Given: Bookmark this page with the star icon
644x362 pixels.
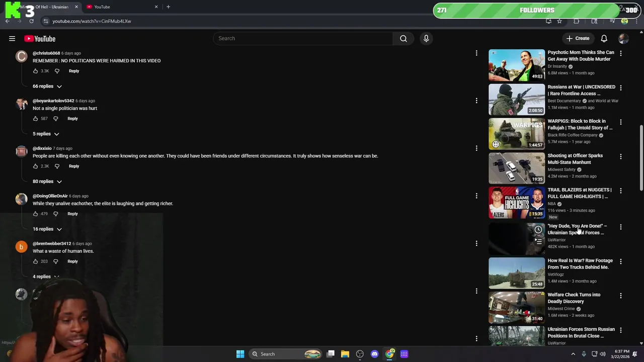Looking at the screenshot, I should point(559,21).
